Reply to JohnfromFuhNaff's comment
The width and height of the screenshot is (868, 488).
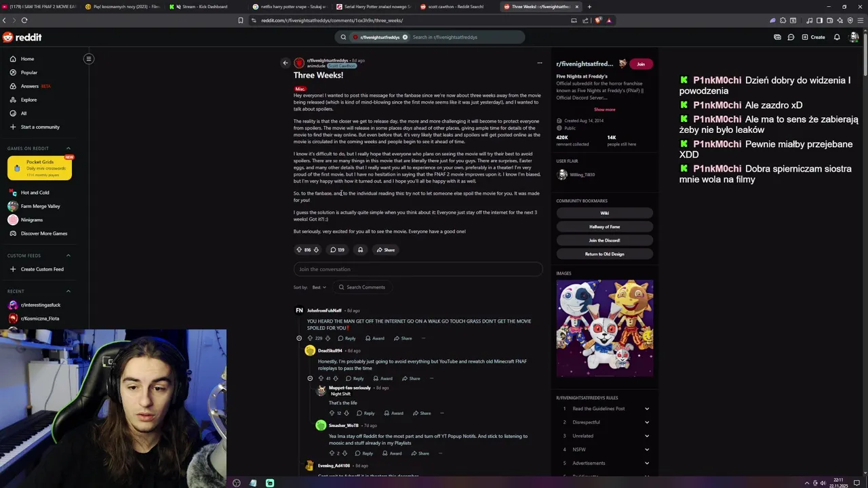[x=347, y=338]
